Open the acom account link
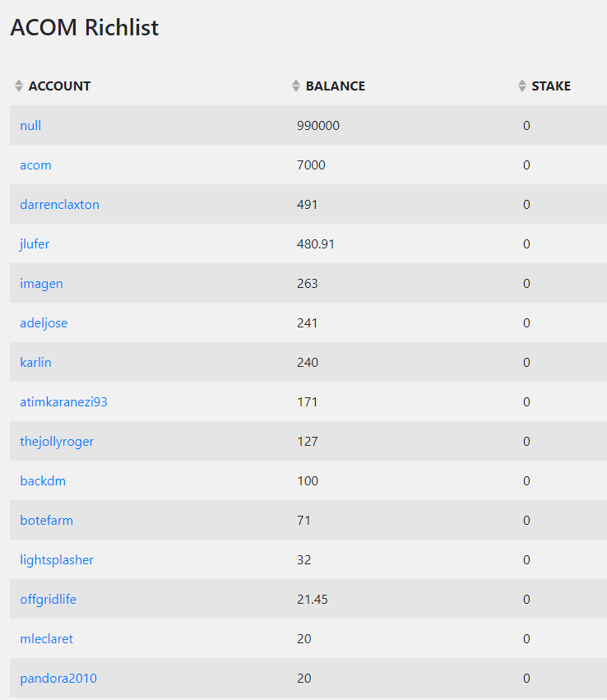This screenshot has width=607, height=700. (35, 165)
